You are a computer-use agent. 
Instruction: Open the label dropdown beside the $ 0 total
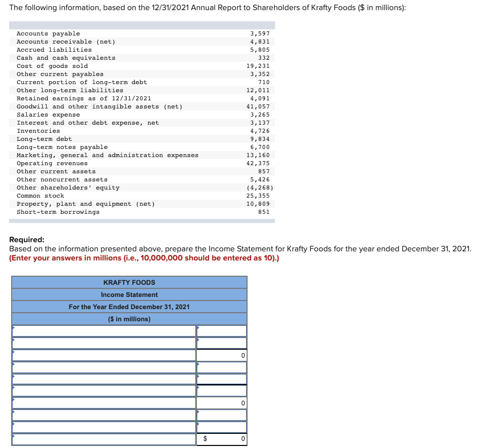coord(104,439)
